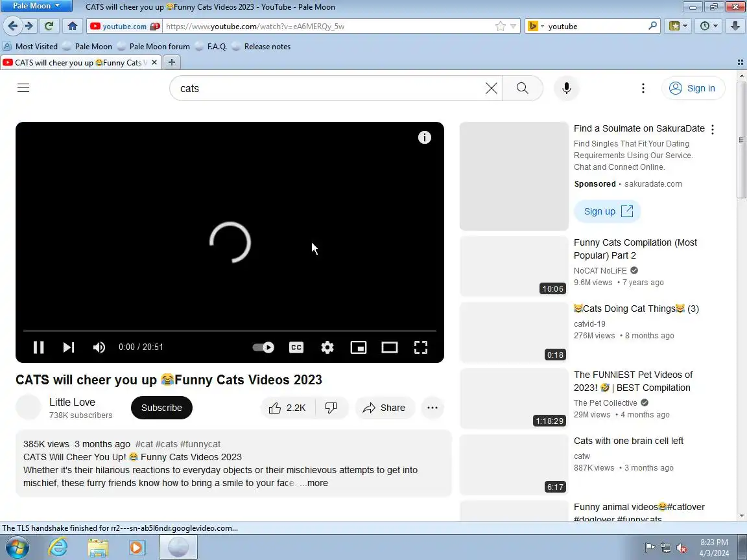This screenshot has height=560, width=747.
Task: Open the history clock dropdown
Action: click(x=709, y=26)
